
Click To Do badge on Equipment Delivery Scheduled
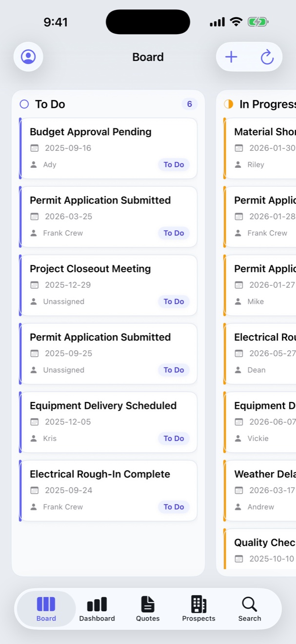click(174, 439)
